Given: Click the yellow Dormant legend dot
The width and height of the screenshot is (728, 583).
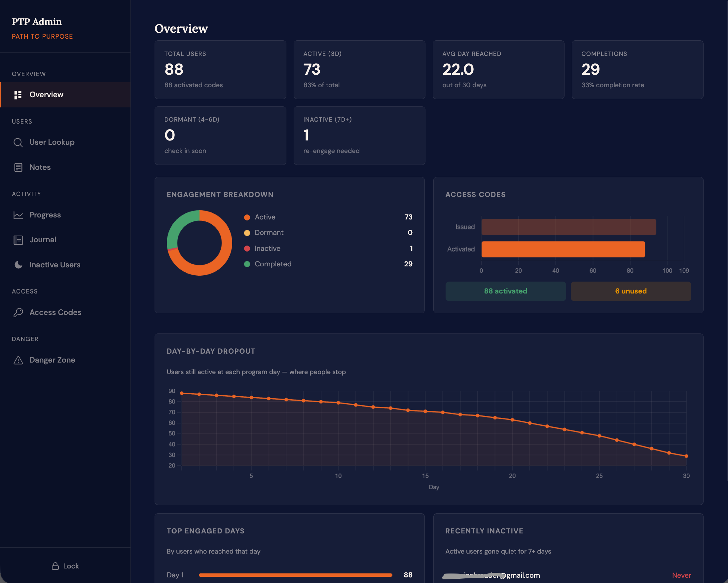Looking at the screenshot, I should point(247,233).
